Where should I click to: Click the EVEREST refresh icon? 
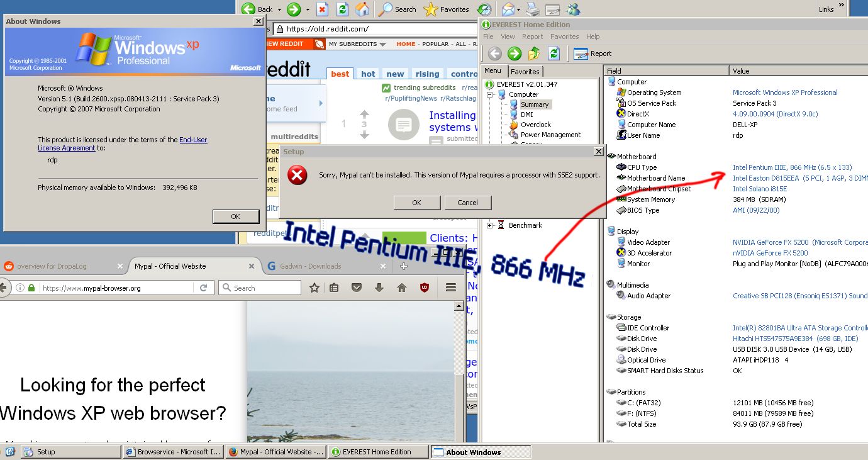pos(554,53)
